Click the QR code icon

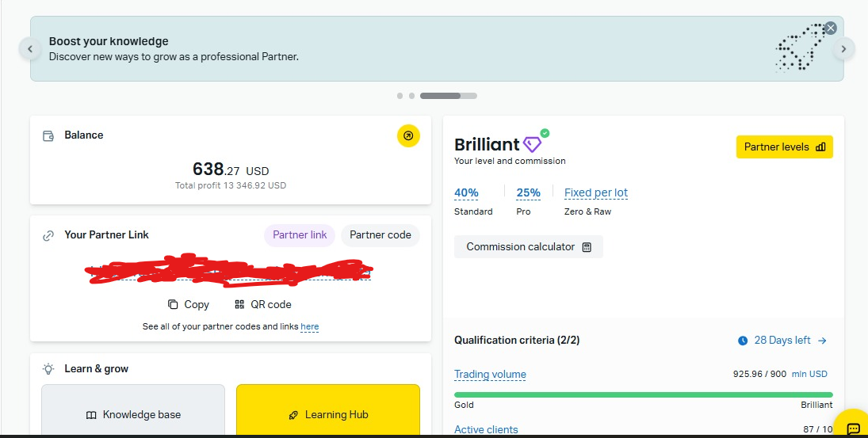tap(239, 304)
